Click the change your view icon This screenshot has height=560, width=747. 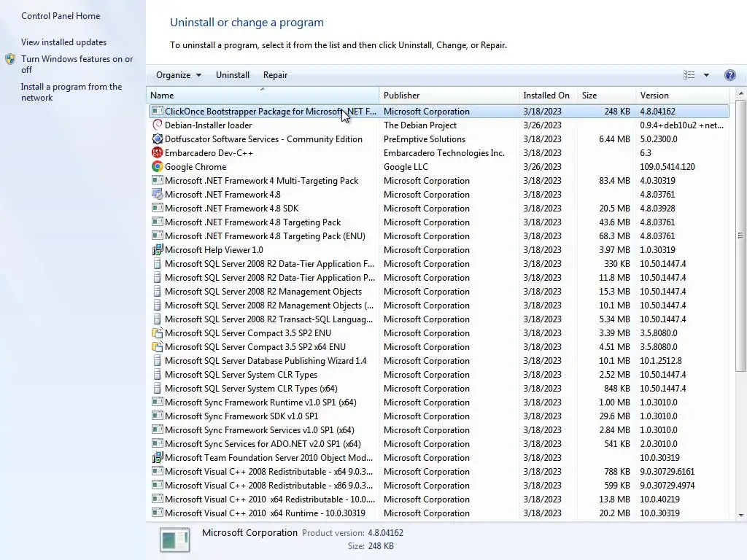click(689, 75)
